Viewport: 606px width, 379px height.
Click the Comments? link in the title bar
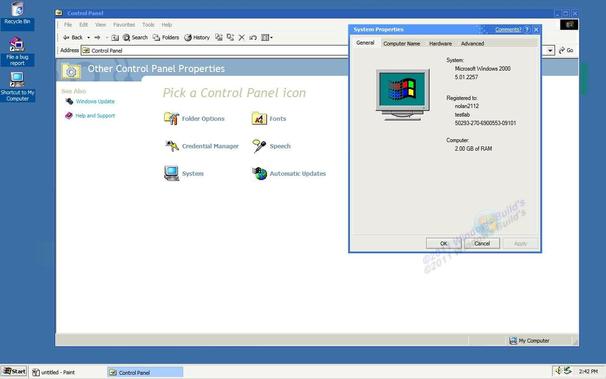[508, 29]
